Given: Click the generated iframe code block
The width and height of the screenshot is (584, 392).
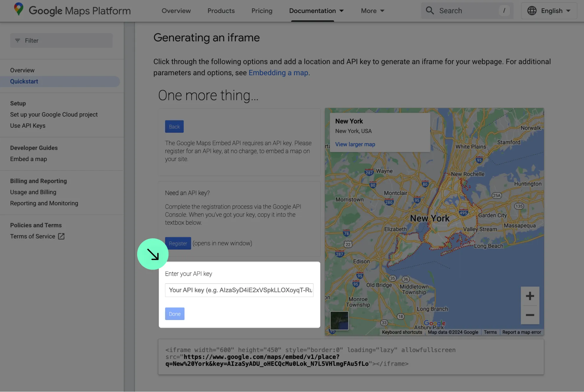Looking at the screenshot, I should click(351, 357).
